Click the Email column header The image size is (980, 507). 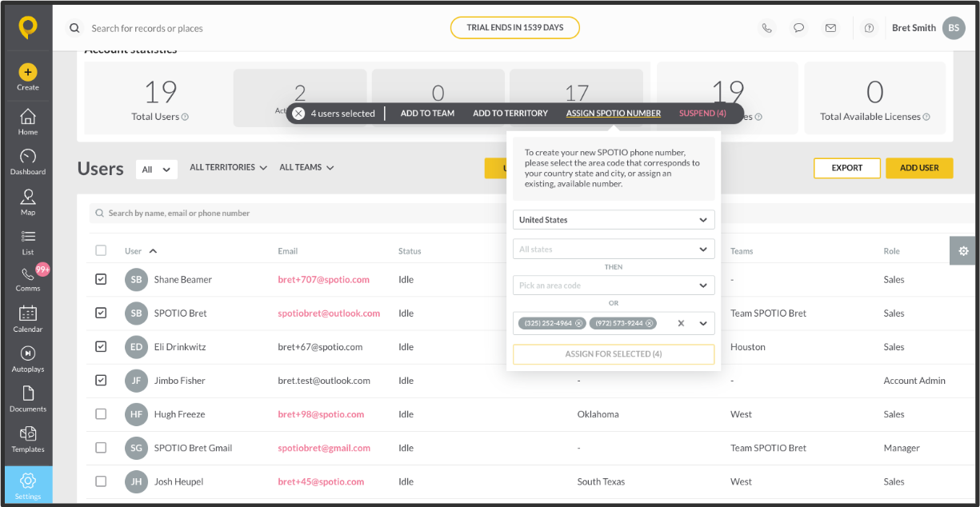288,251
